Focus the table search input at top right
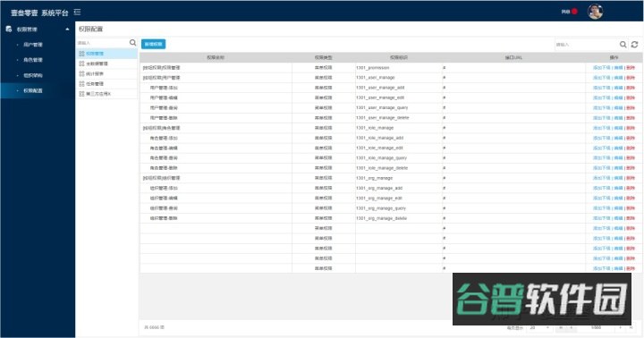 (x=587, y=45)
